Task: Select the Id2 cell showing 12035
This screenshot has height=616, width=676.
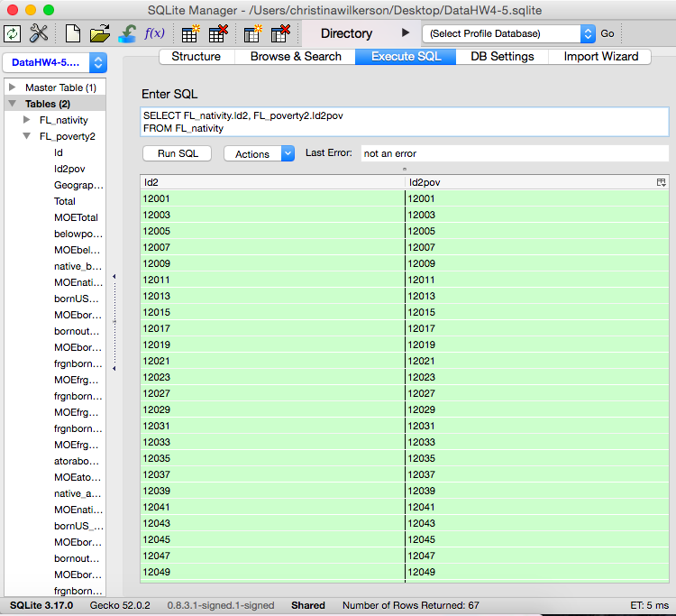Action: coord(272,458)
